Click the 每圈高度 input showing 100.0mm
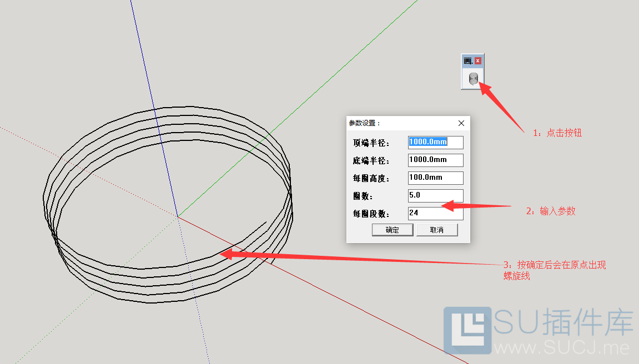Screen dimensions: 639x364 click(x=435, y=178)
